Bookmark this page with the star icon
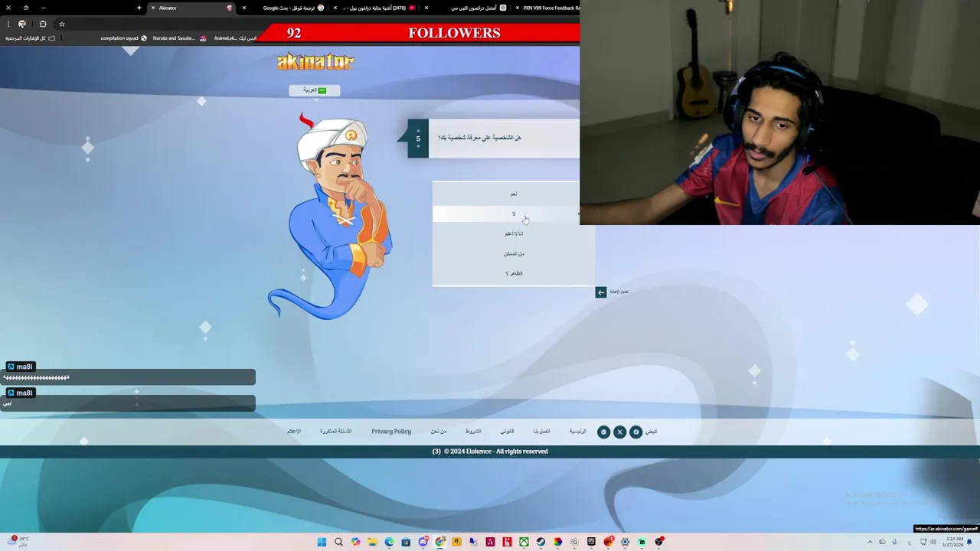 [x=62, y=24]
